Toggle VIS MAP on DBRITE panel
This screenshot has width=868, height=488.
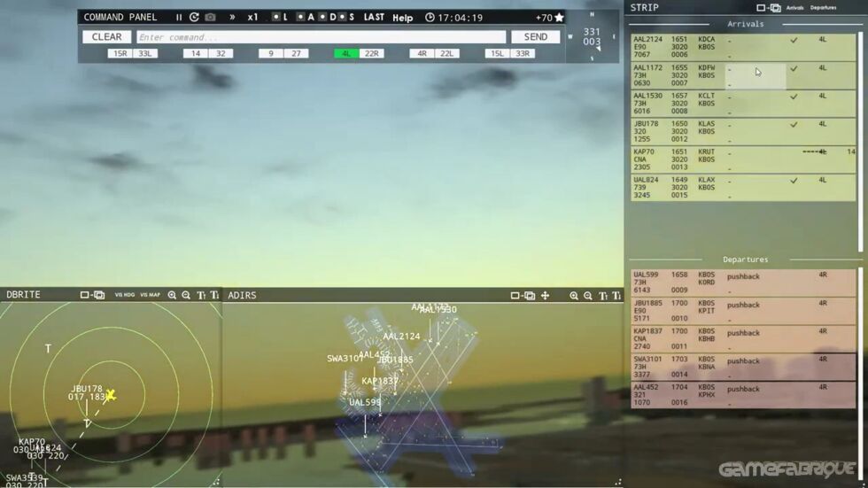[x=150, y=295]
